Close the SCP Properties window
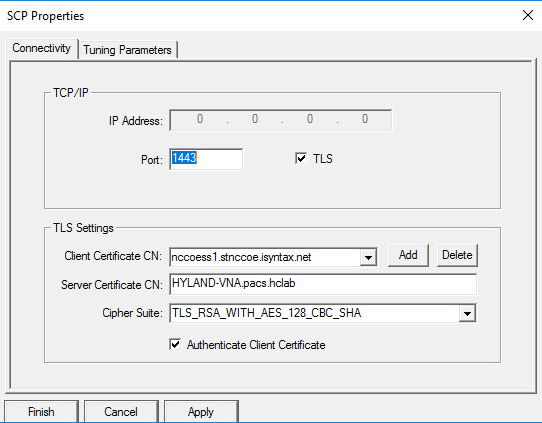The image size is (542, 423). [x=528, y=15]
